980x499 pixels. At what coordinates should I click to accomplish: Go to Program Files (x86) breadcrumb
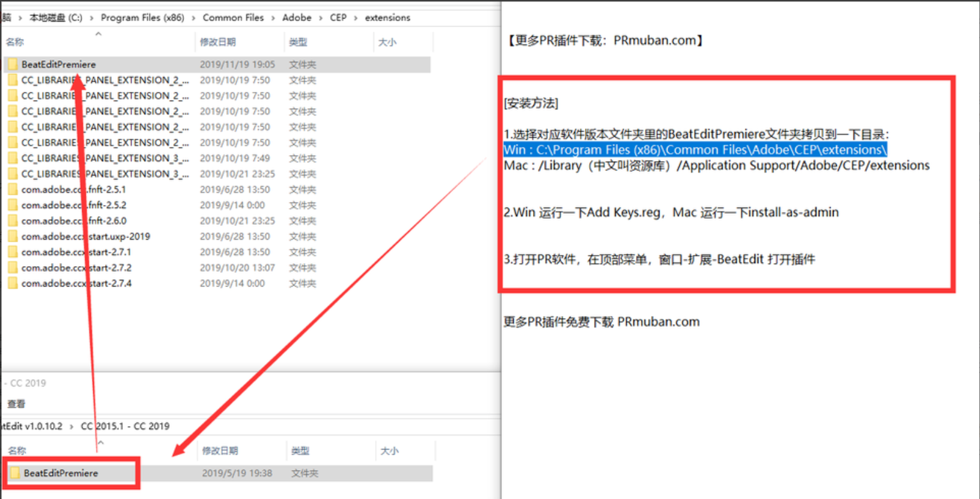143,18
